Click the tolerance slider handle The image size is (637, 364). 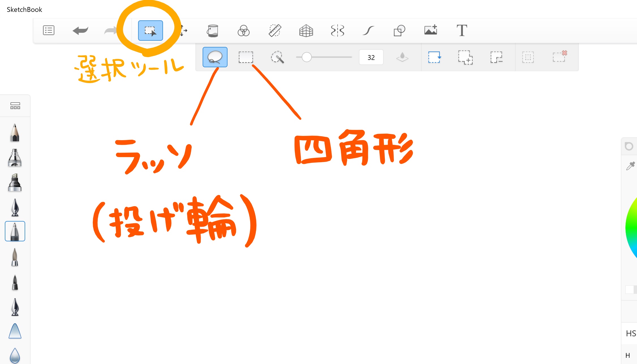[306, 57]
